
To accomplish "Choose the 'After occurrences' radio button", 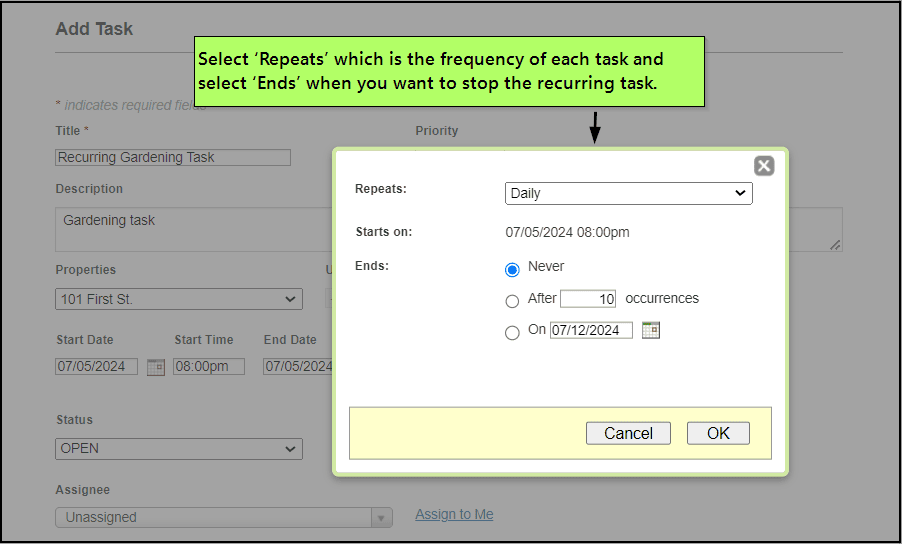I will [512, 301].
